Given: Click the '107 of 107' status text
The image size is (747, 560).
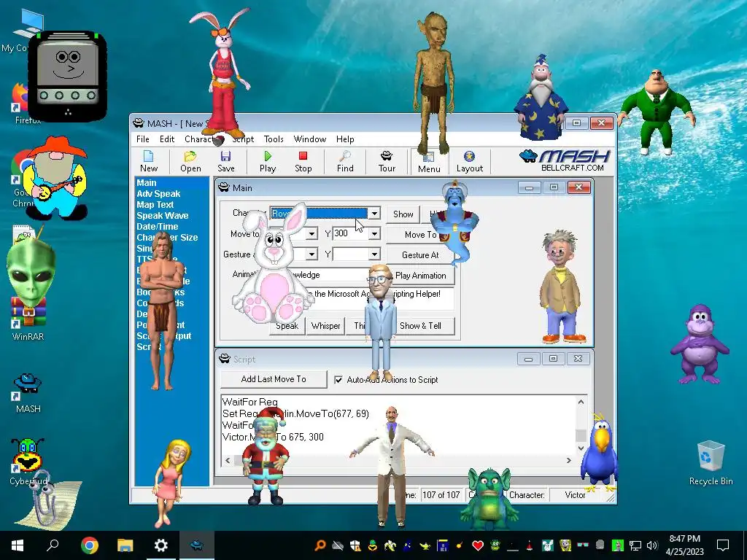Looking at the screenshot, I should [441, 495].
